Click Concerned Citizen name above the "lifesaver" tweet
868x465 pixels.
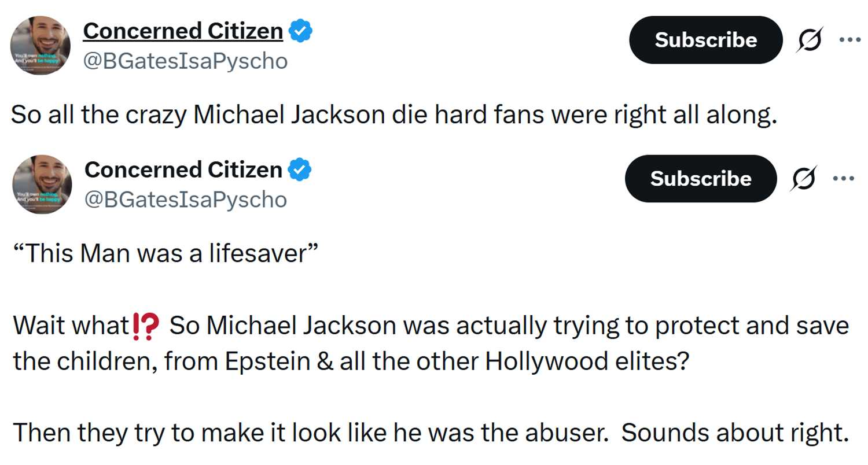[x=183, y=170]
